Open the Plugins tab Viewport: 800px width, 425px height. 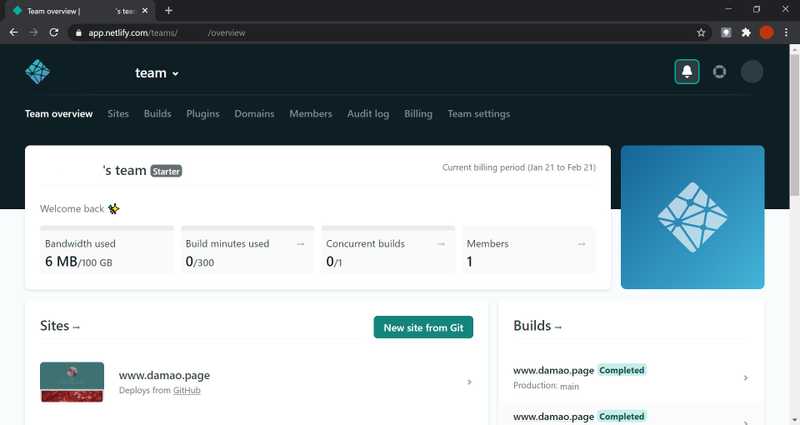pos(203,114)
